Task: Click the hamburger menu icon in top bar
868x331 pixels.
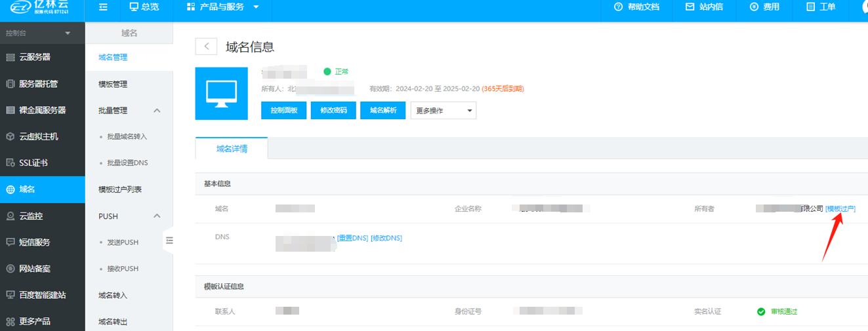Action: click(x=103, y=7)
